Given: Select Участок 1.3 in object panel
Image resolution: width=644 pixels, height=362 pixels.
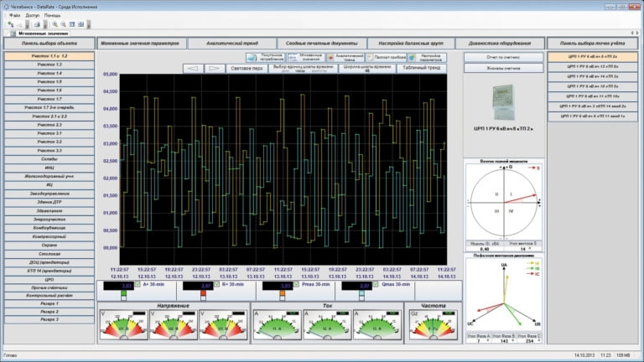Looking at the screenshot, I should click(x=49, y=65).
